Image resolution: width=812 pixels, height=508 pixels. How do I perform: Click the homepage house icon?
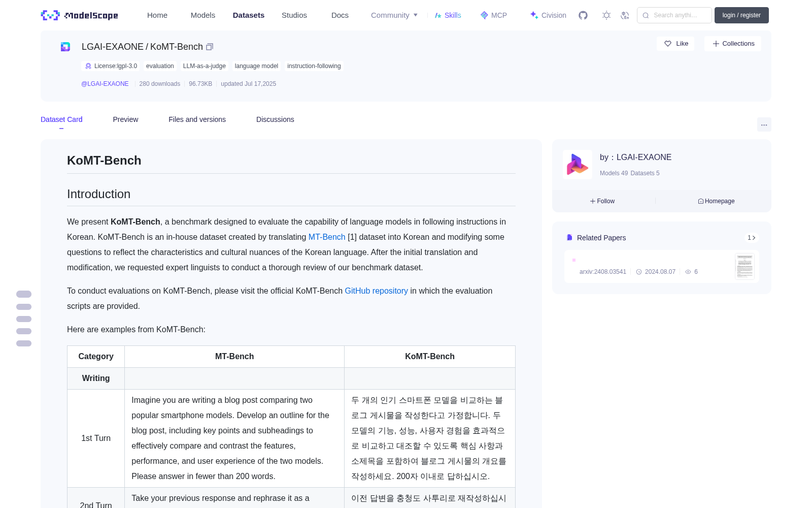tap(701, 201)
